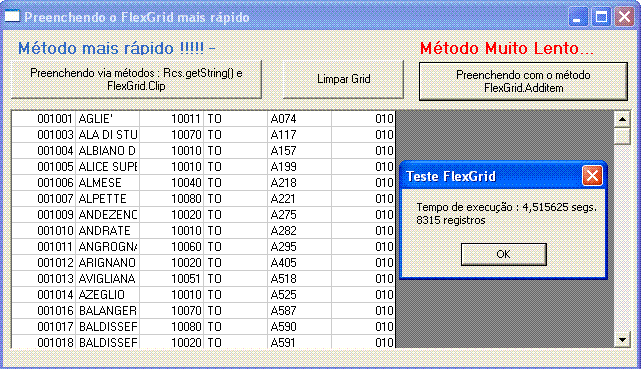Select the AGLIE' cell
Image resolution: width=641 pixels, height=369 pixels.
click(x=108, y=119)
